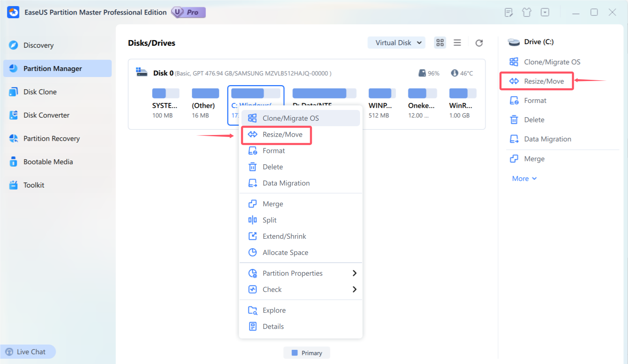The height and width of the screenshot is (364, 628).
Task: Choose Clone/Migrate OS in context menu
Action: [x=300, y=118]
